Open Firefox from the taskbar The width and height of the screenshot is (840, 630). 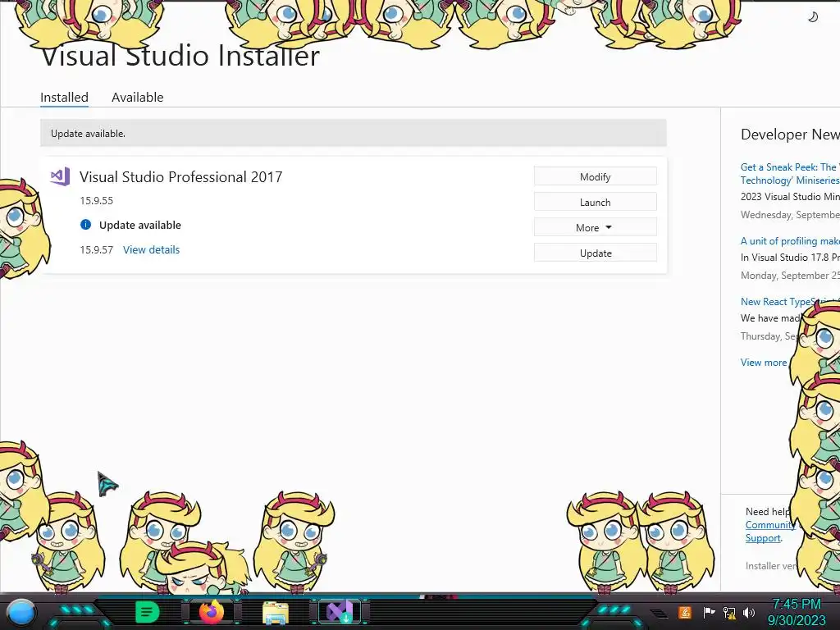[212, 612]
